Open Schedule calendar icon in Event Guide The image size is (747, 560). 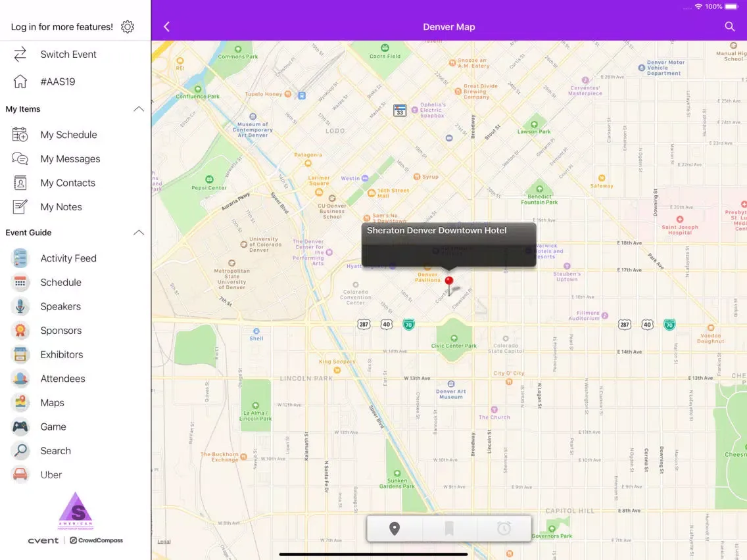click(x=20, y=283)
